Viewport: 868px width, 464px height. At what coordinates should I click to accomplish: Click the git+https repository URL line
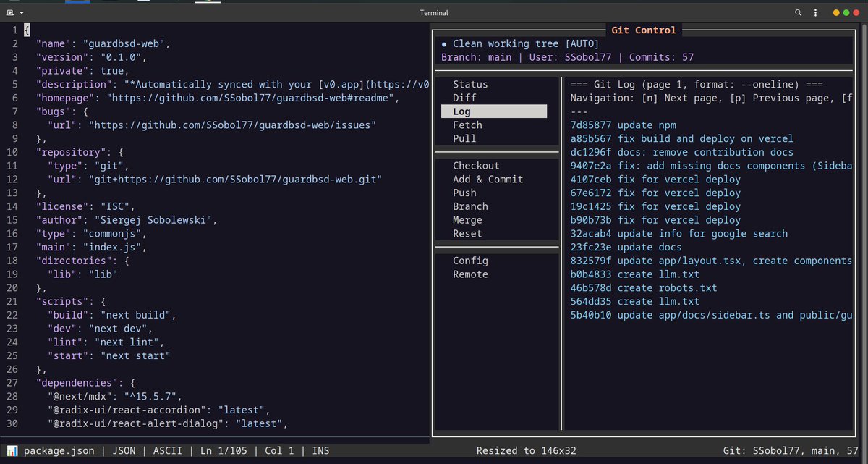tap(215, 180)
